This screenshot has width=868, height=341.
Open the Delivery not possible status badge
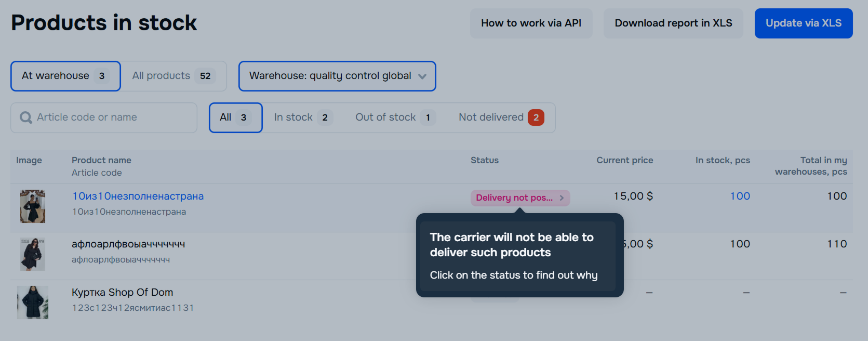[x=514, y=198]
